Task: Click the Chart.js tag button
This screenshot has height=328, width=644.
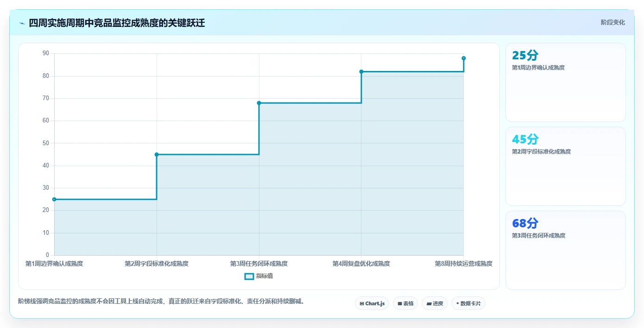Action: coord(372,303)
